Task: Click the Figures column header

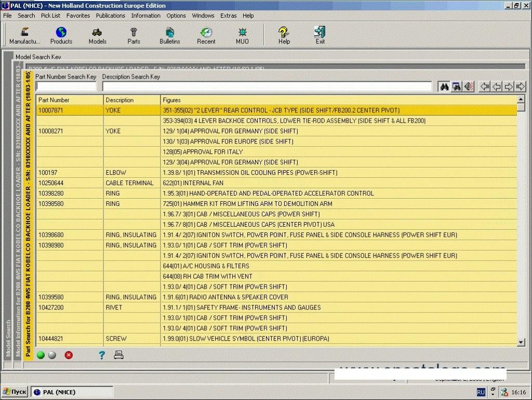Action: (339, 100)
